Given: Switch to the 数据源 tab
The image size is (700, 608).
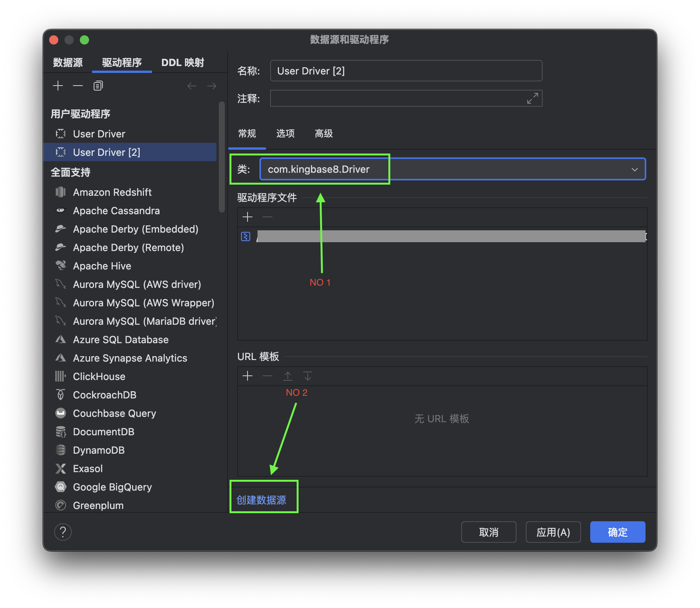Looking at the screenshot, I should (68, 62).
